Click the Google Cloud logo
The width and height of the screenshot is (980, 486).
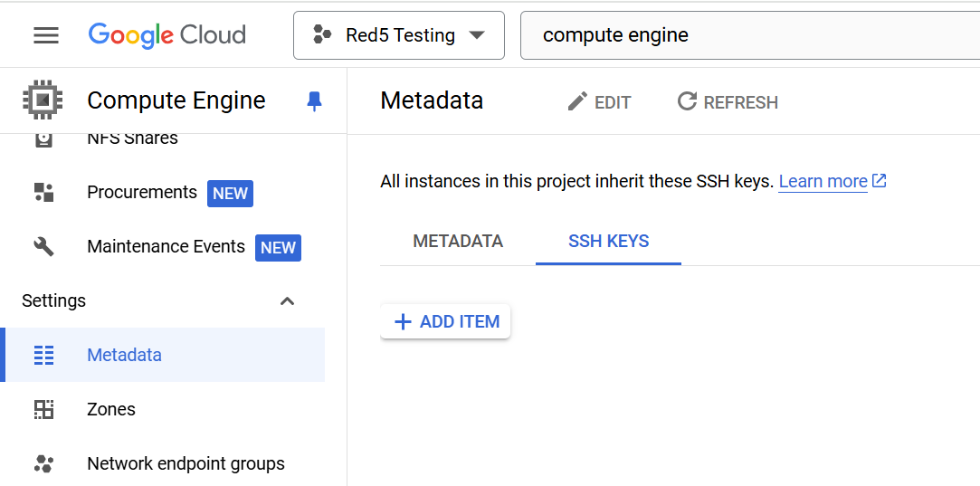[x=167, y=35]
